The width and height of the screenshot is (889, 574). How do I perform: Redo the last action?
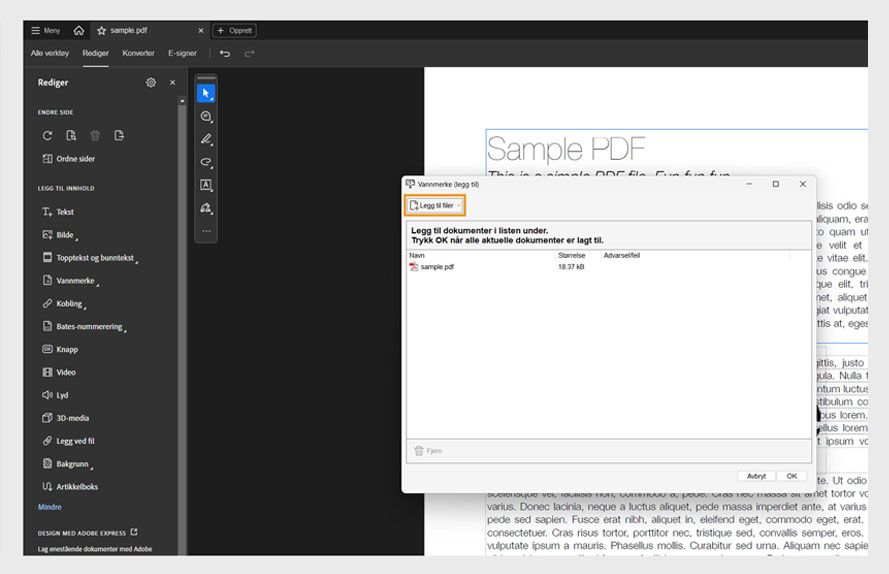click(249, 53)
